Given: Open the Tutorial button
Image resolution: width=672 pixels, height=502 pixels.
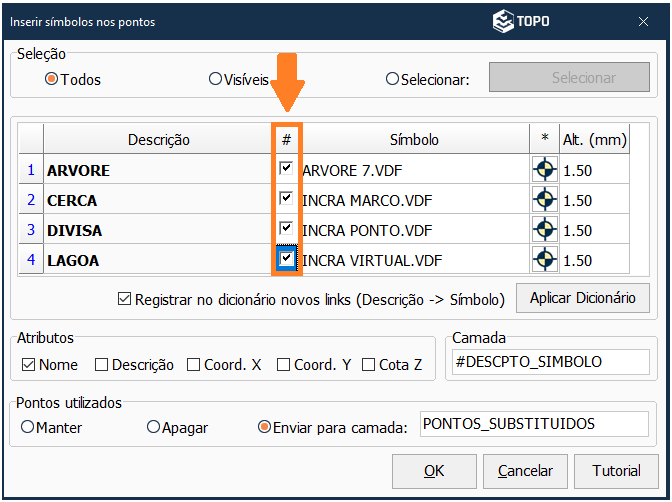Looking at the screenshot, I should click(x=616, y=470).
